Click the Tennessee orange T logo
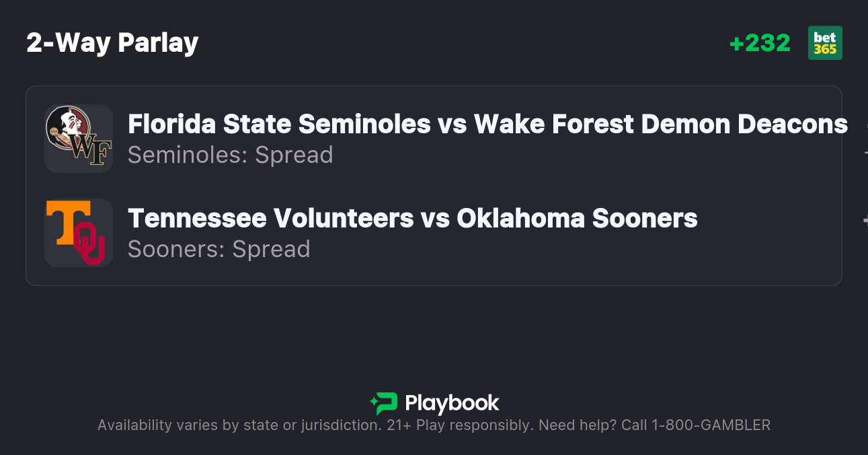The image size is (868, 455). (x=69, y=222)
